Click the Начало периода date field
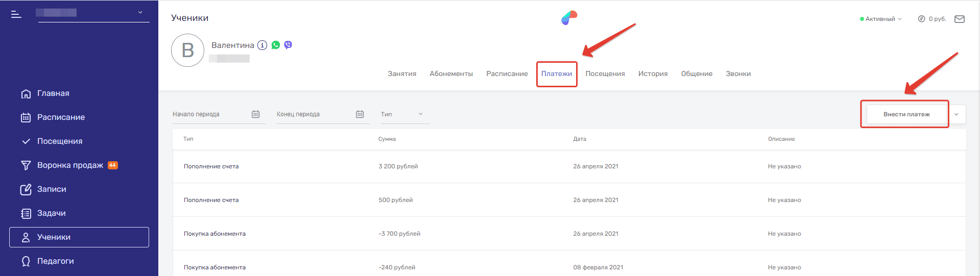 [209, 114]
